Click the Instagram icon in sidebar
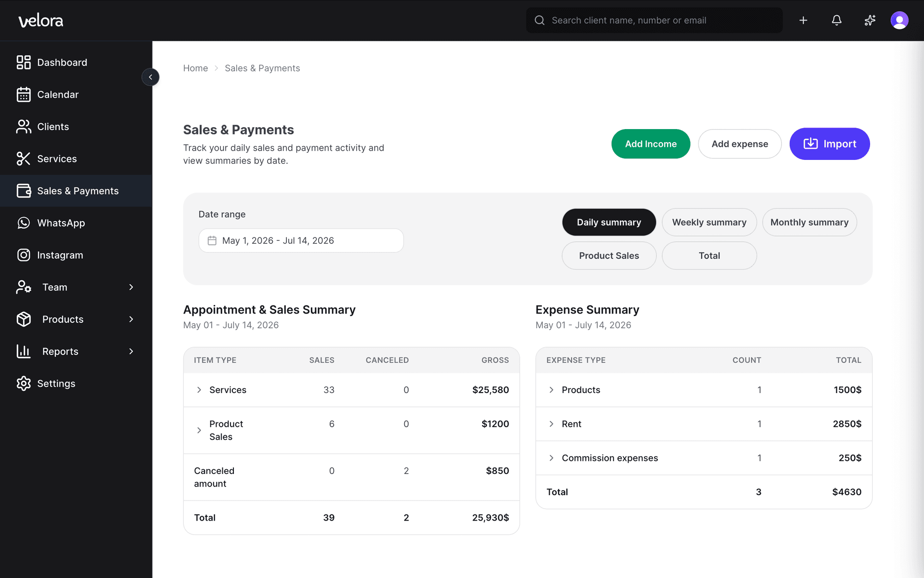924x578 pixels. point(24,255)
